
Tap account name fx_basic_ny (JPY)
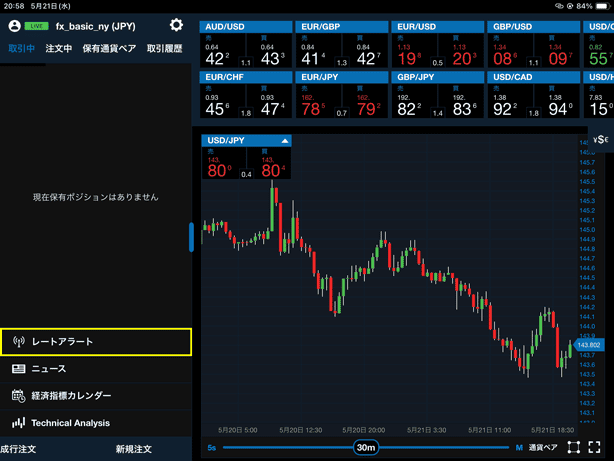(96, 26)
